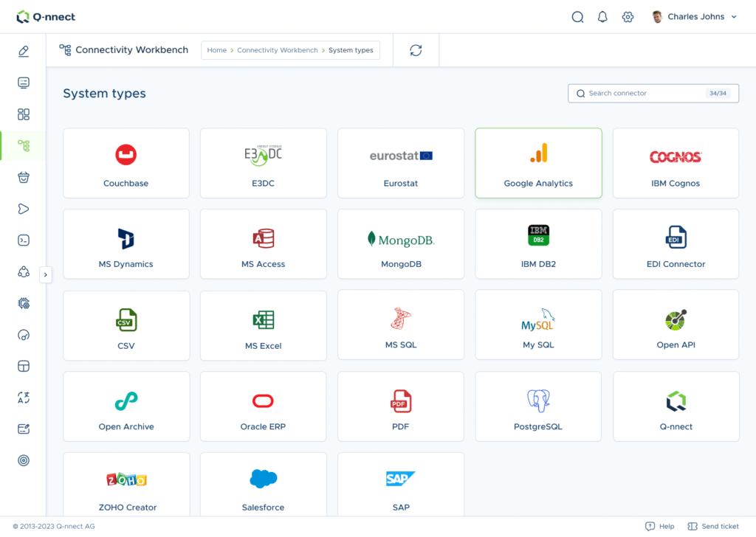Screen dimensions: 756x537
Task: Click the target circles icon in sidebar
Action: coord(23,461)
